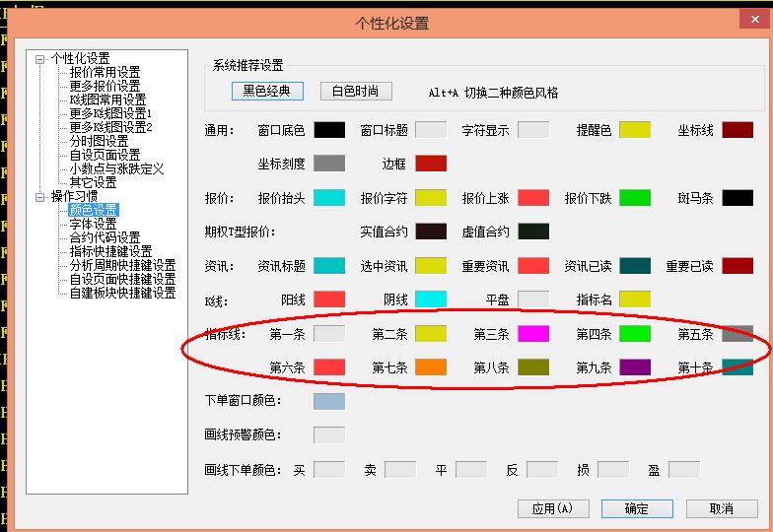Collapse the 个性化设置 tree node
773x532 pixels.
[x=40, y=59]
